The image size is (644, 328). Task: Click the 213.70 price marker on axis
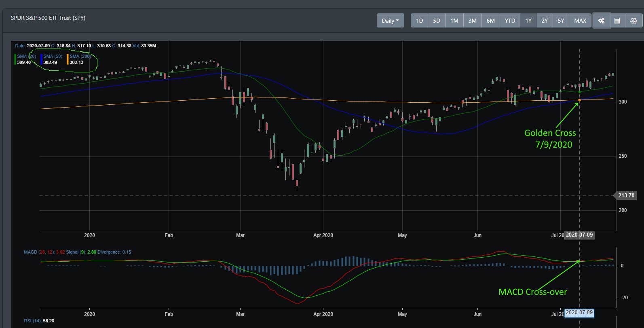tap(626, 195)
